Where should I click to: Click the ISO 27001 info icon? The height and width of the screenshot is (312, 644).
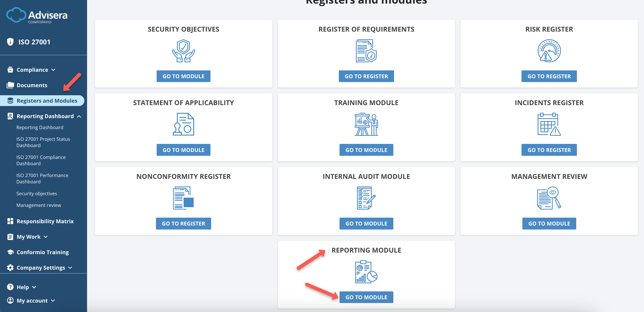[10, 42]
